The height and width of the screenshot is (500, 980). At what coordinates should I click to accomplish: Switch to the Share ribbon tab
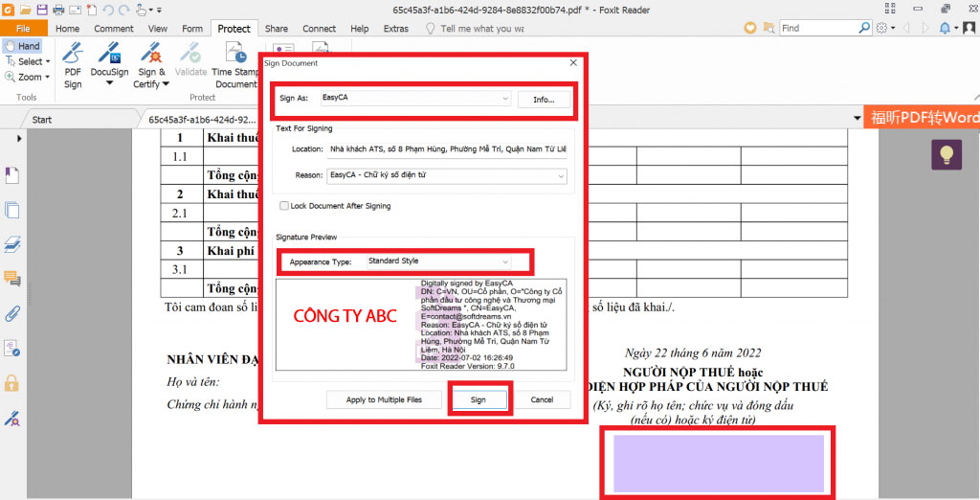(x=277, y=28)
